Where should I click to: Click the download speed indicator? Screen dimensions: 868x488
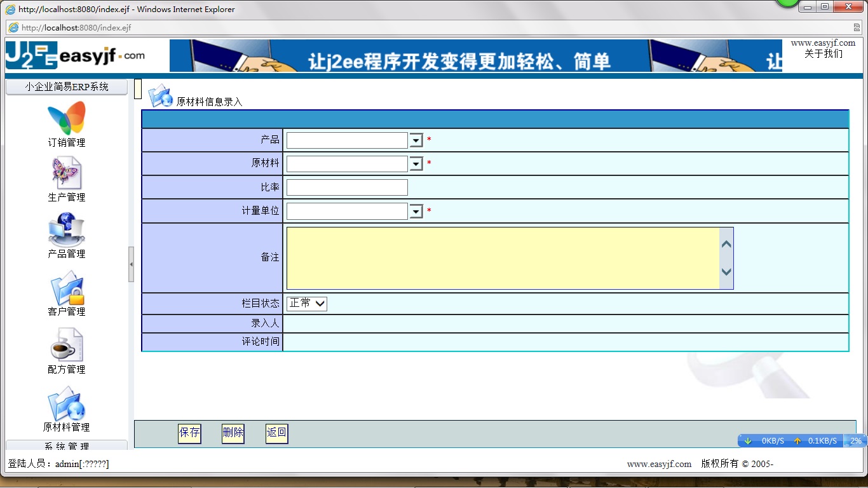(x=764, y=441)
